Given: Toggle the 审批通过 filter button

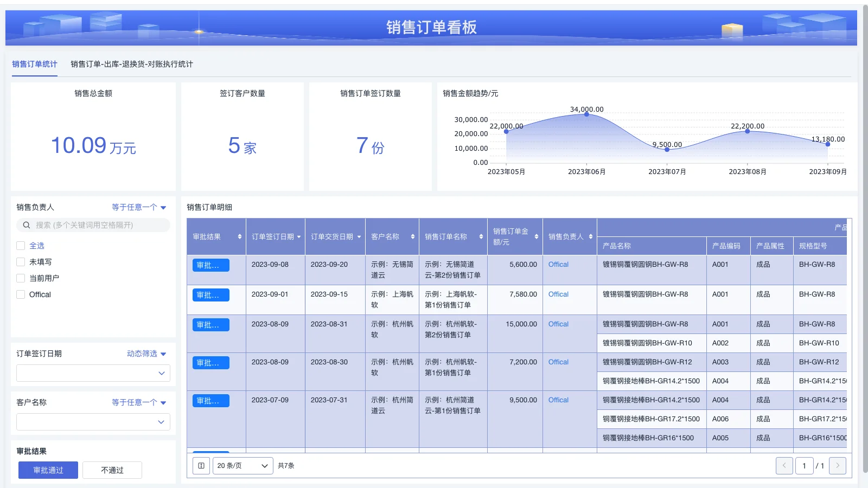Looking at the screenshot, I should coord(48,470).
